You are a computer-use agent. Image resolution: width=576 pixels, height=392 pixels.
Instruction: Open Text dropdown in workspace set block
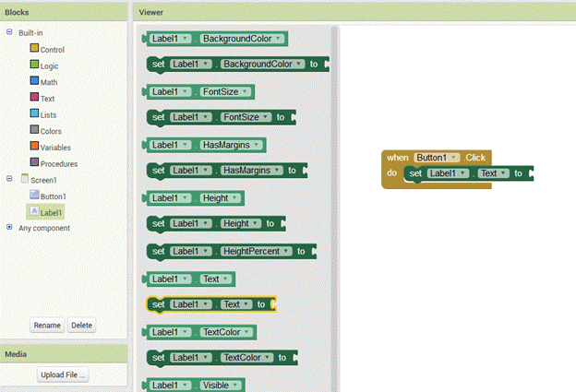(503, 173)
